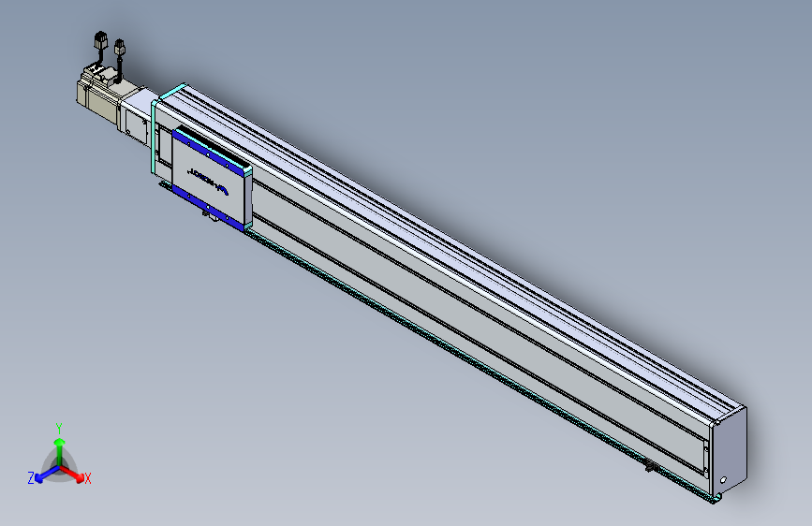Click the blue Z axis arrow on triad
The width and height of the screenshot is (812, 526).
pyautogui.click(x=47, y=475)
